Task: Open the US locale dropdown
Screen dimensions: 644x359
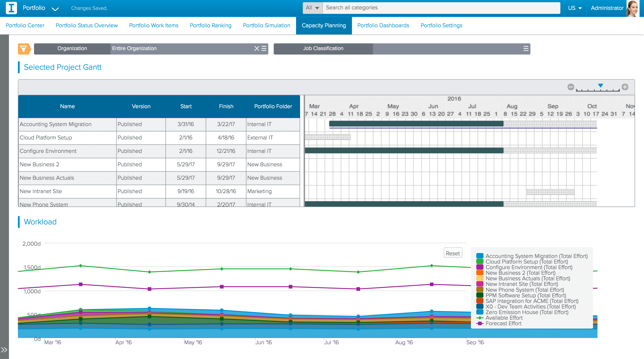Action: (575, 8)
